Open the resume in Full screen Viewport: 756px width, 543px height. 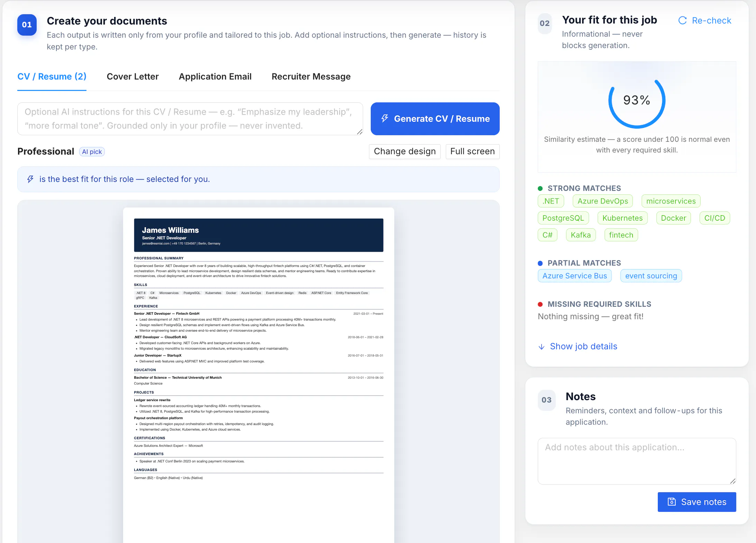click(x=472, y=151)
